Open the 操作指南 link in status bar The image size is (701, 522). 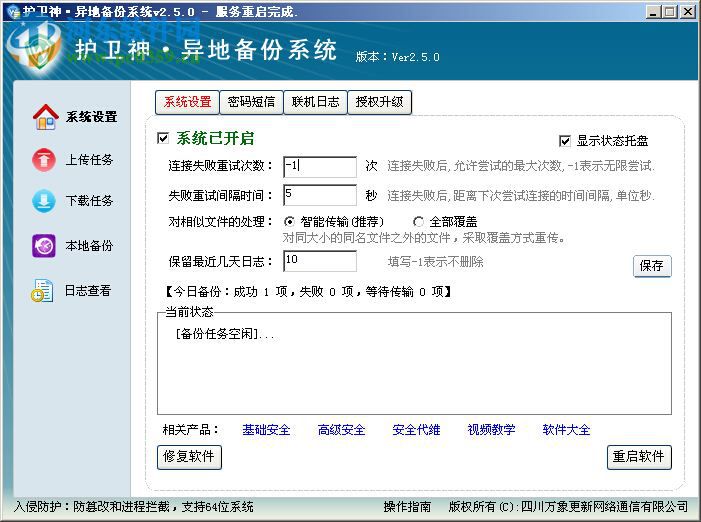pyautogui.click(x=407, y=506)
